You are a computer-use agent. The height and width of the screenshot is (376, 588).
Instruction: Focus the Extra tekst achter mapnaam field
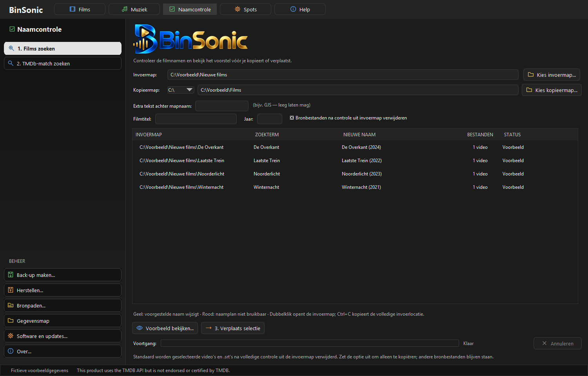pyautogui.click(x=222, y=106)
